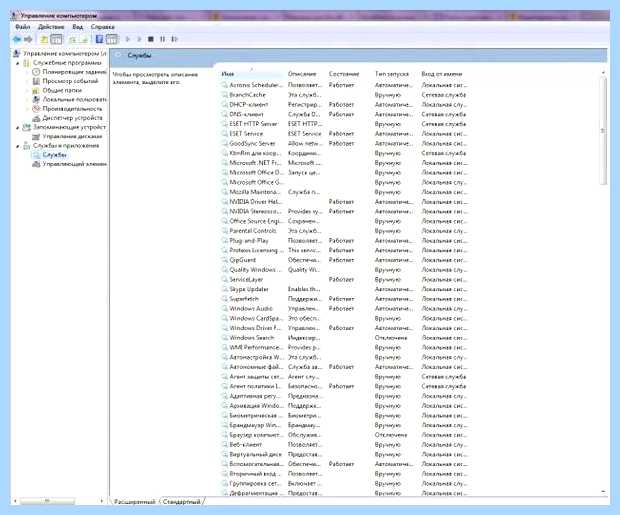Screen dimensions: 620x515
Task: Collapse the Запоминающие устройства tree node
Action: point(17,127)
